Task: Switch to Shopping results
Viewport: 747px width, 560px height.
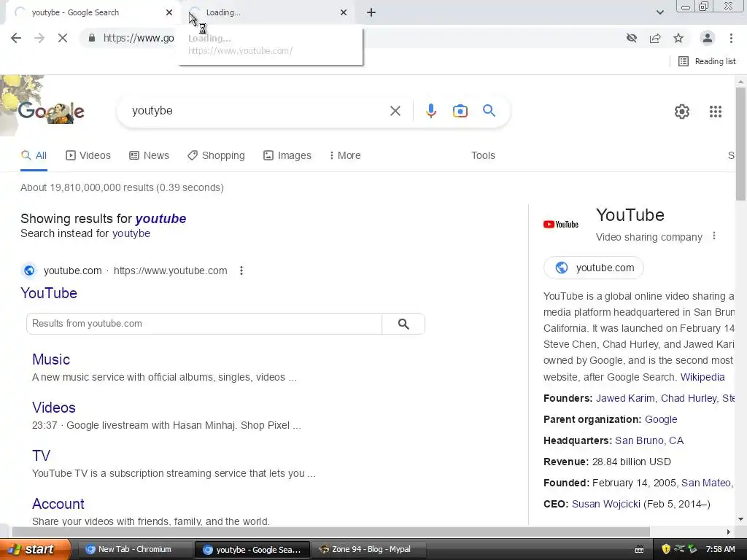Action: [x=216, y=156]
